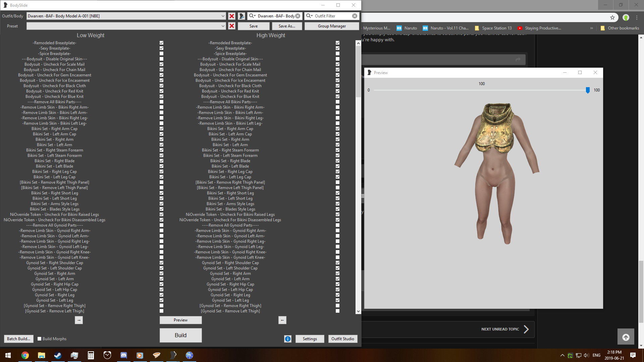
Task: Check high weight Remove All Gynoid Parts
Action: click(x=337, y=225)
